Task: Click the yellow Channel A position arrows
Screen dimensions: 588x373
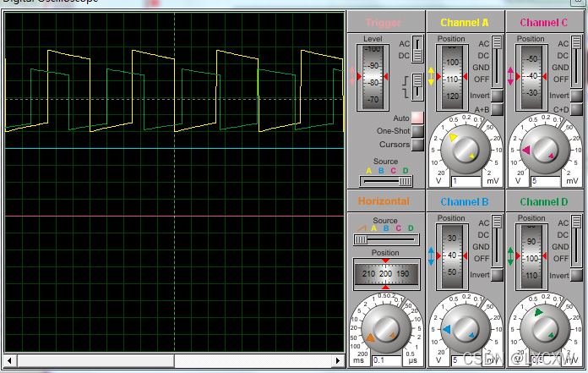Action: [431, 76]
